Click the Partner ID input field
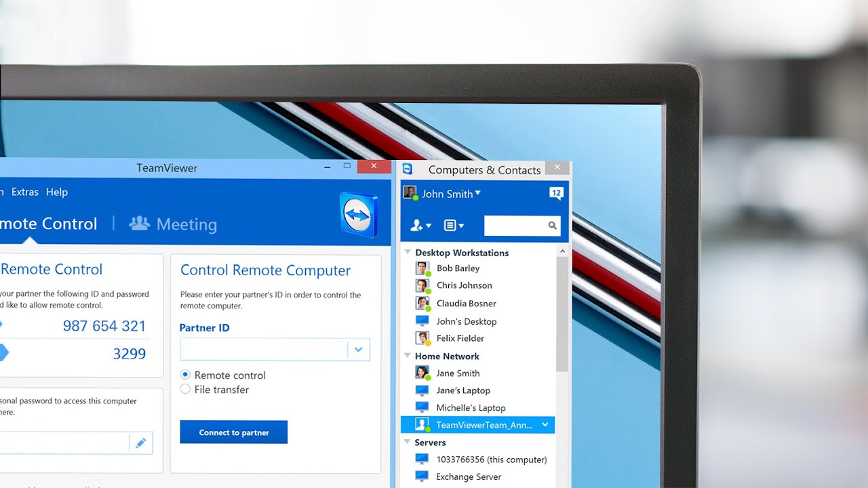The height and width of the screenshot is (488, 868). click(264, 350)
